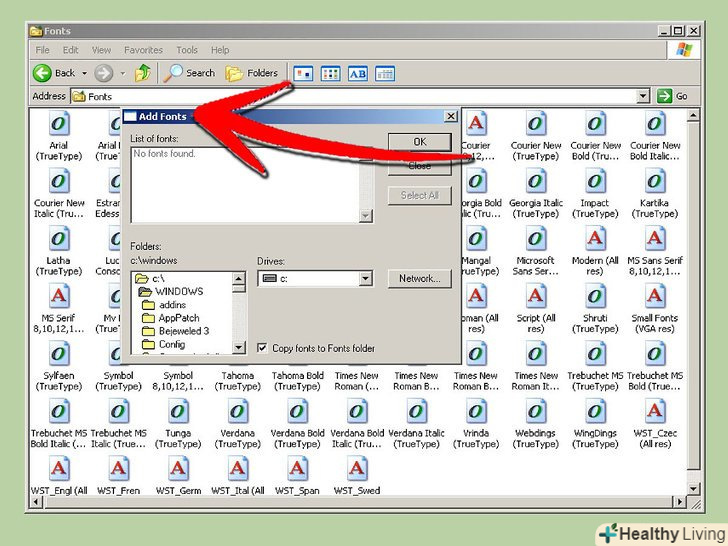Click the Network... button
The image size is (728, 546).
(419, 278)
